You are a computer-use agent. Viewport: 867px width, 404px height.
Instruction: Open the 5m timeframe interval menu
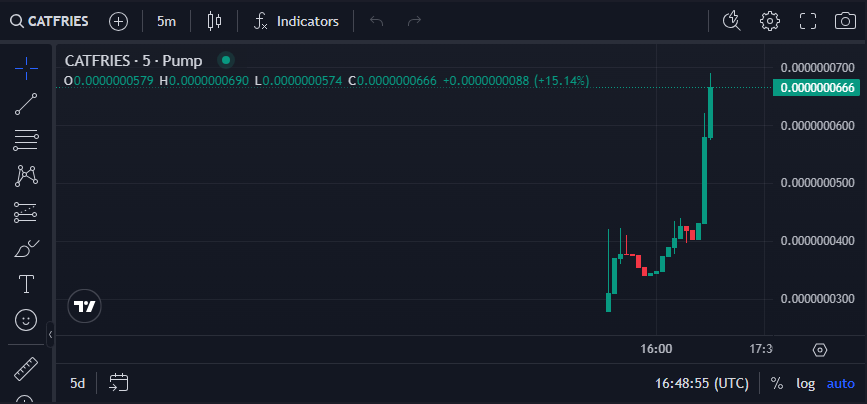point(166,22)
